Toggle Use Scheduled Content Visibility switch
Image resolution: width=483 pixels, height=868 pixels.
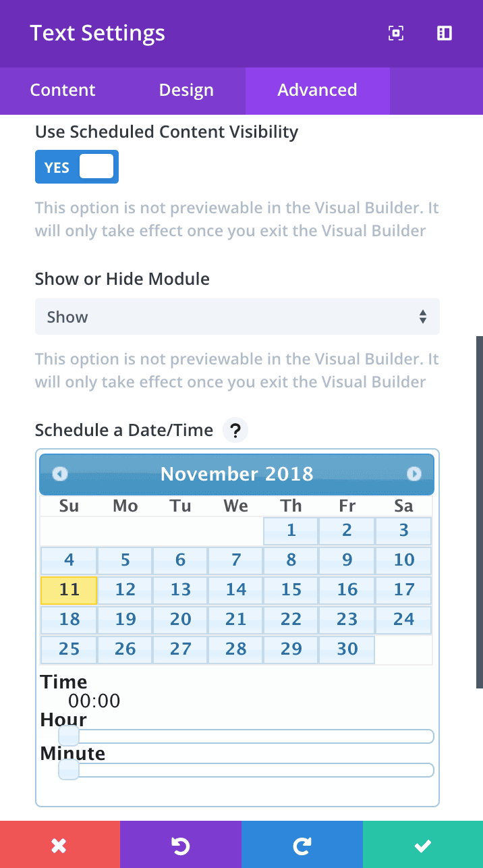click(x=77, y=167)
